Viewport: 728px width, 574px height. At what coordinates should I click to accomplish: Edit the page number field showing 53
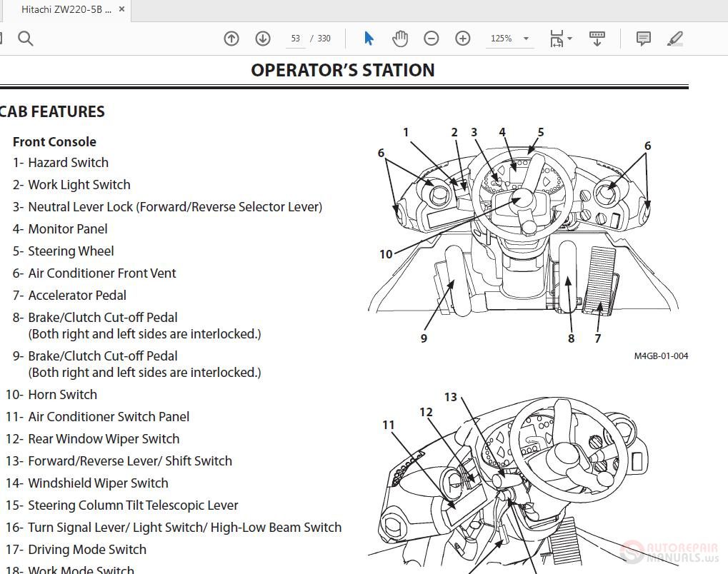[295, 39]
